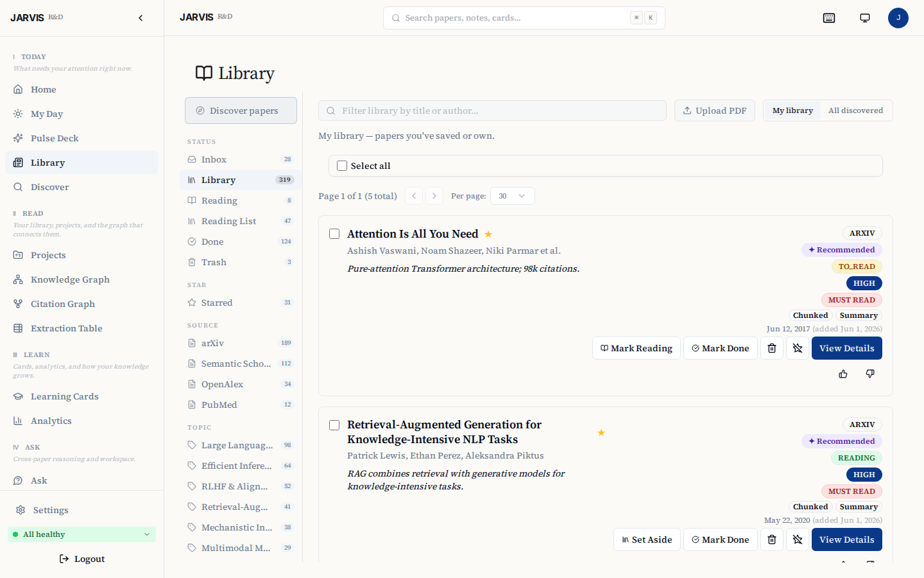Image resolution: width=924 pixels, height=578 pixels.
Task: Select the Reading status filter
Action: tap(241, 200)
